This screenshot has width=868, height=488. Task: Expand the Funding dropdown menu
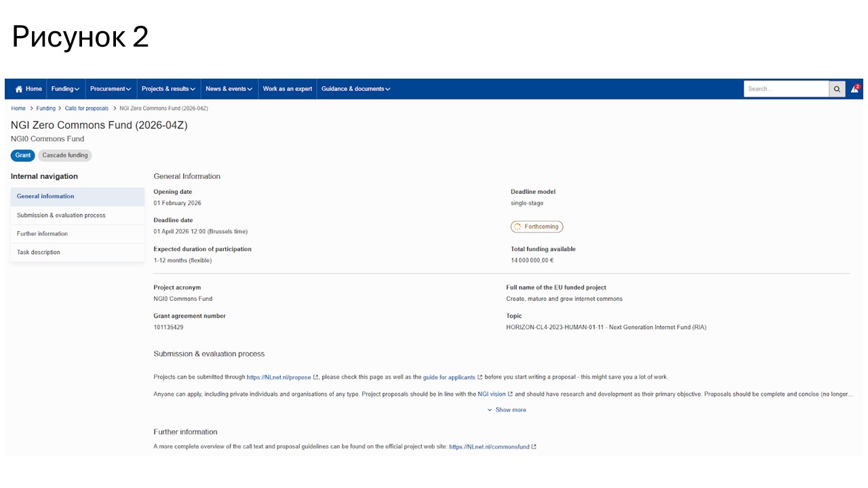coord(65,89)
